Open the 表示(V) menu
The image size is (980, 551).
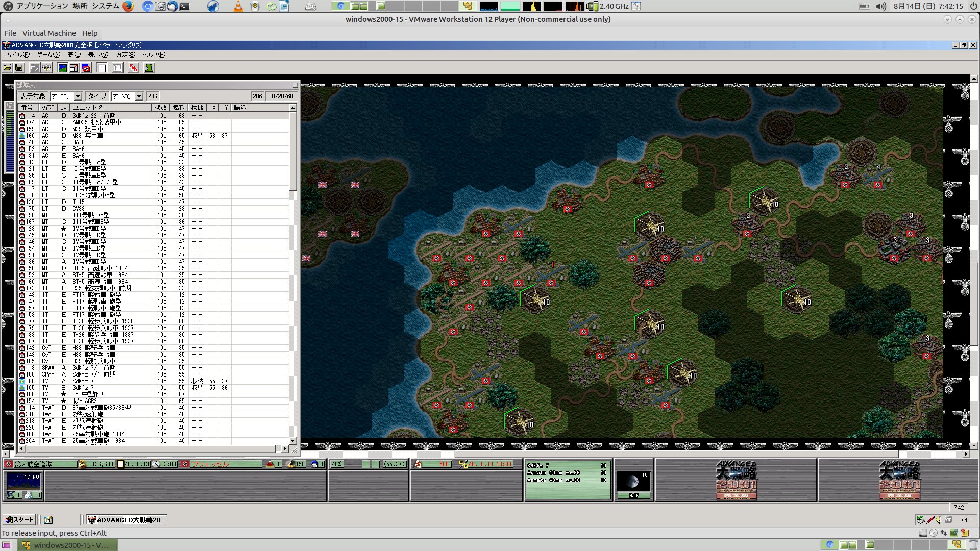98,55
